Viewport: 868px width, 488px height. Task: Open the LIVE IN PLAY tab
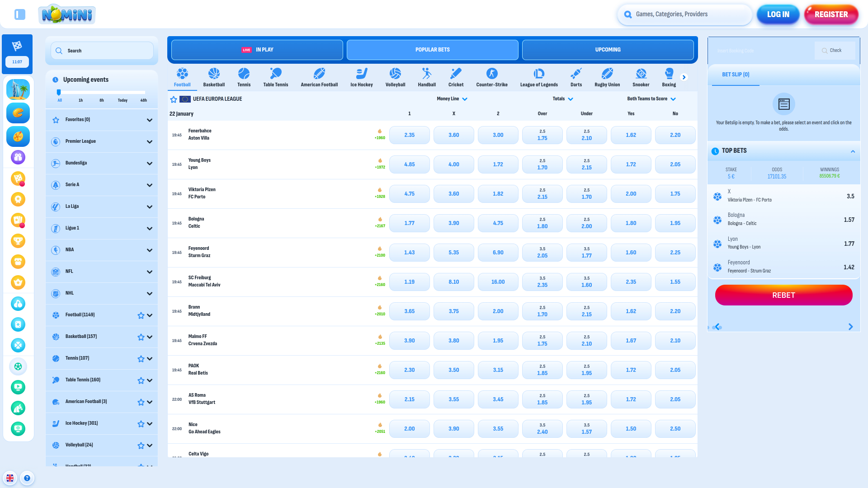256,50
